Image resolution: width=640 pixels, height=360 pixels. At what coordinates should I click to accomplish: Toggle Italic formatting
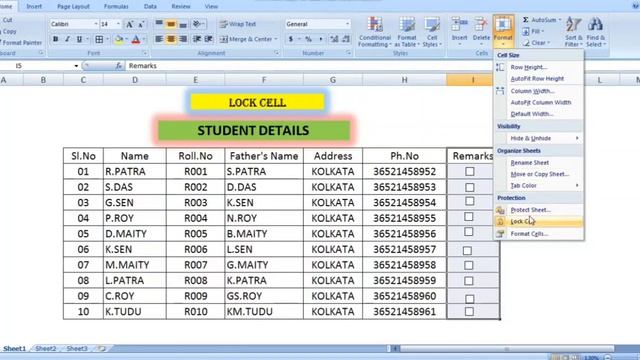(x=67, y=39)
